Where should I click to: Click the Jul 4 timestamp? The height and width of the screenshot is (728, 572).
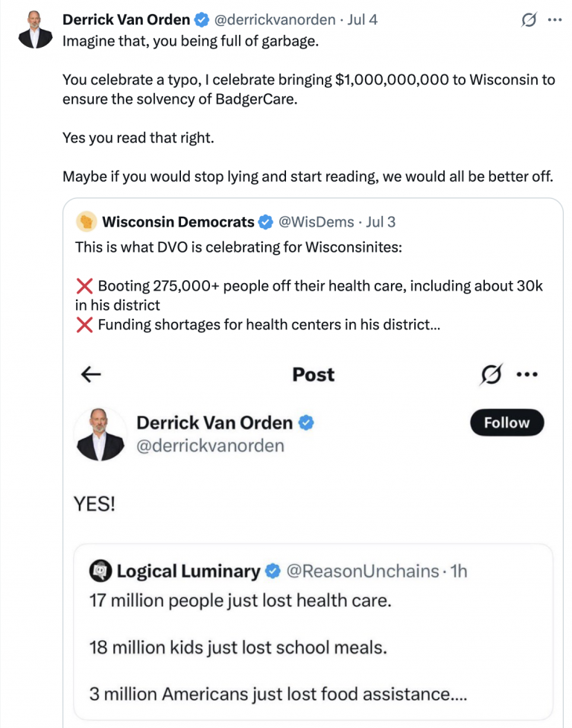tap(362, 19)
